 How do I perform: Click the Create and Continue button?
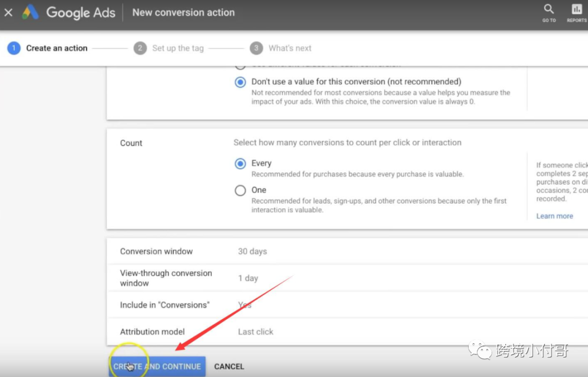click(x=157, y=366)
